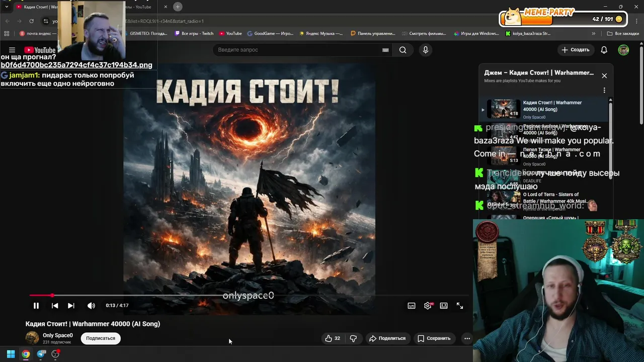The width and height of the screenshot is (644, 362).
Task: Click the Поделиться share button
Action: pyautogui.click(x=387, y=338)
